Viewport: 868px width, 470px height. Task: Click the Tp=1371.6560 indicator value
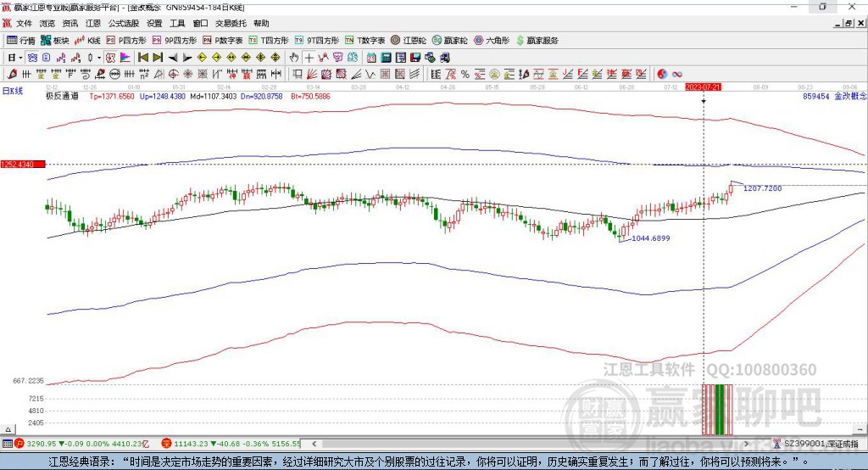112,97
